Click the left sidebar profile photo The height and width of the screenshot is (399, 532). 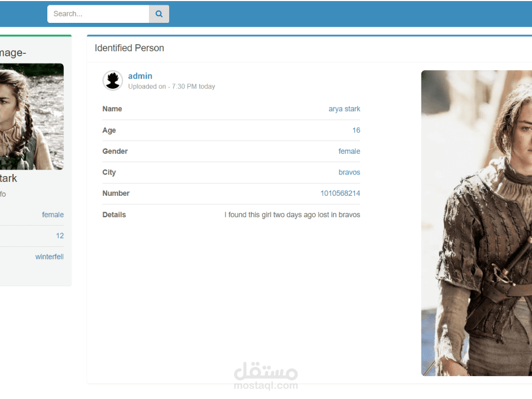tap(31, 117)
